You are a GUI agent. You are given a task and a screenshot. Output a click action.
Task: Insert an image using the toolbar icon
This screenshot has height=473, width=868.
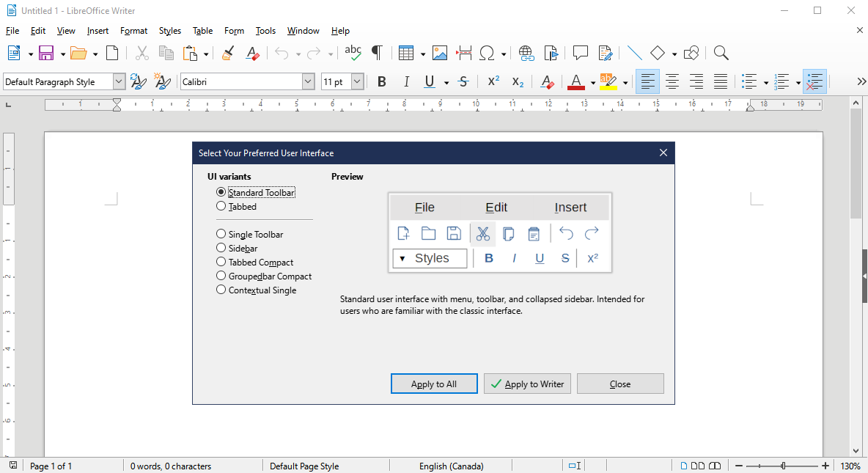[439, 53]
